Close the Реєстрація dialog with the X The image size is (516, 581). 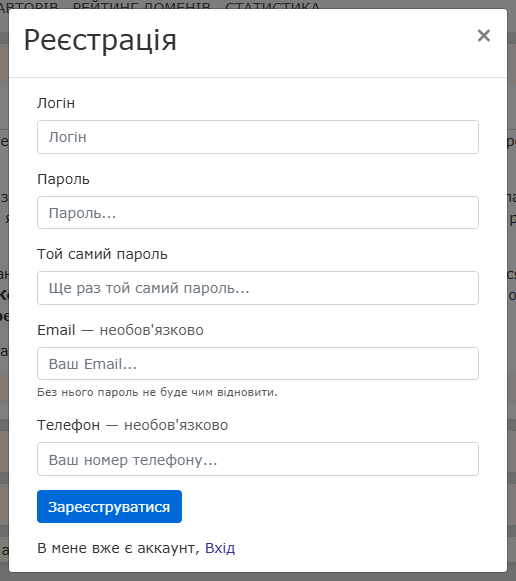click(x=483, y=36)
